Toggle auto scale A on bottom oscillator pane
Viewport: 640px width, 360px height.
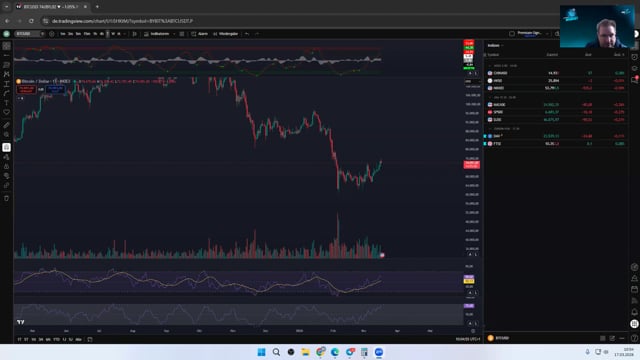click(470, 323)
